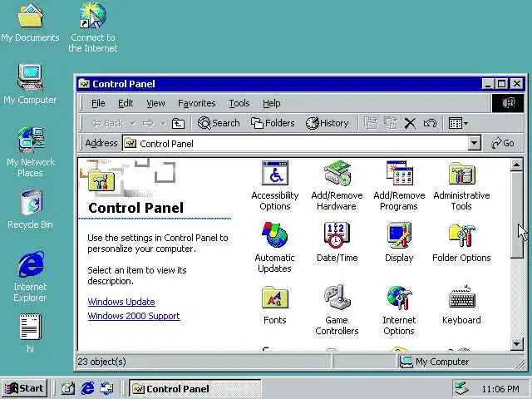Image resolution: width=532 pixels, height=399 pixels.
Task: Click the Move To toolbar button
Action: 371,124
